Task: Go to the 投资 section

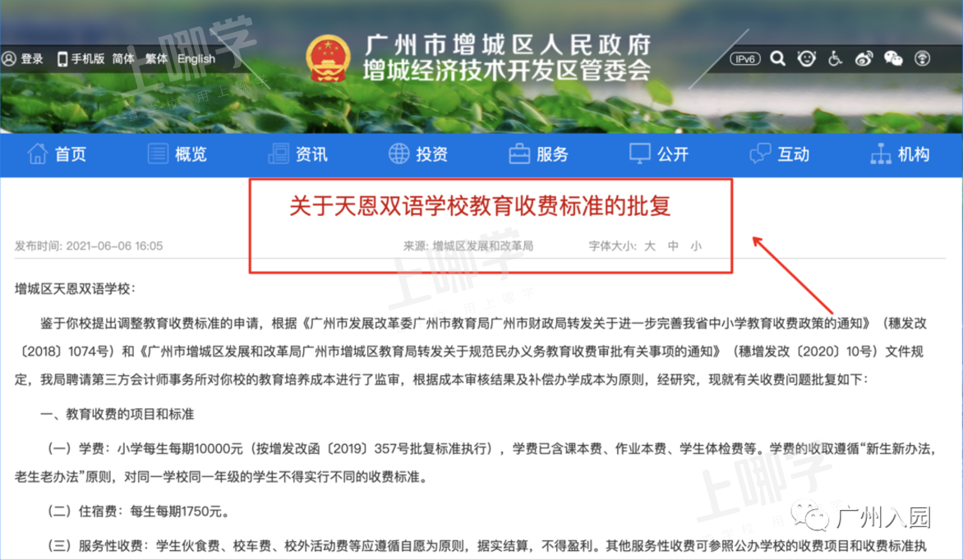Action: click(x=418, y=154)
